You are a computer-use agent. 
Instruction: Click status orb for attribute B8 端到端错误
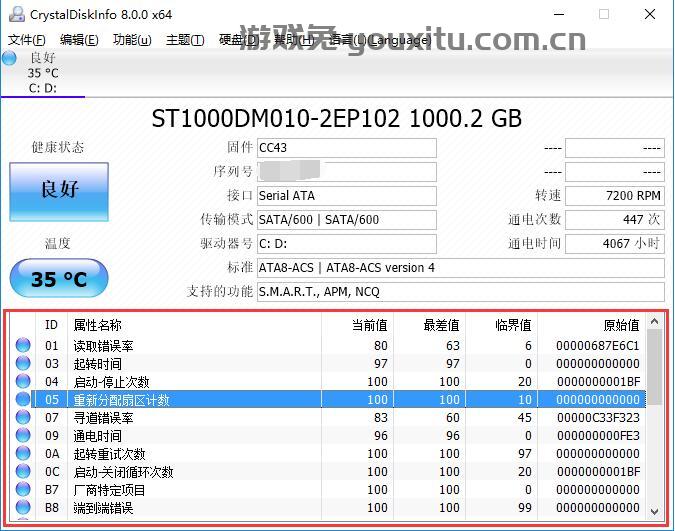[23, 508]
